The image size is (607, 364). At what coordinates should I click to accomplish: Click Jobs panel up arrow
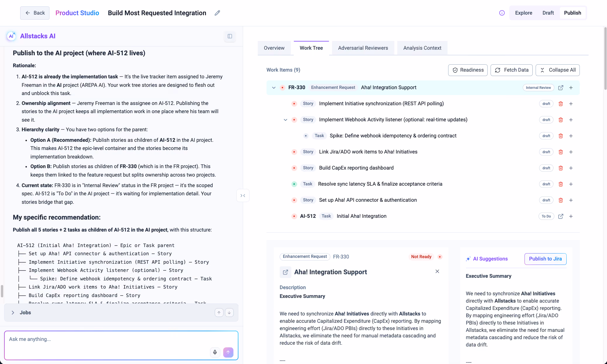219,313
